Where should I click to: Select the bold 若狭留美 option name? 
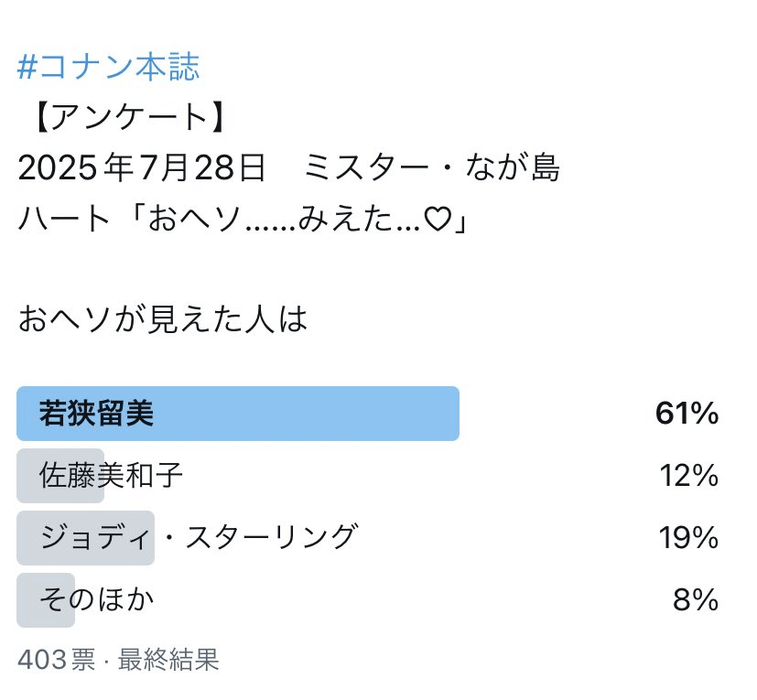coord(96,414)
